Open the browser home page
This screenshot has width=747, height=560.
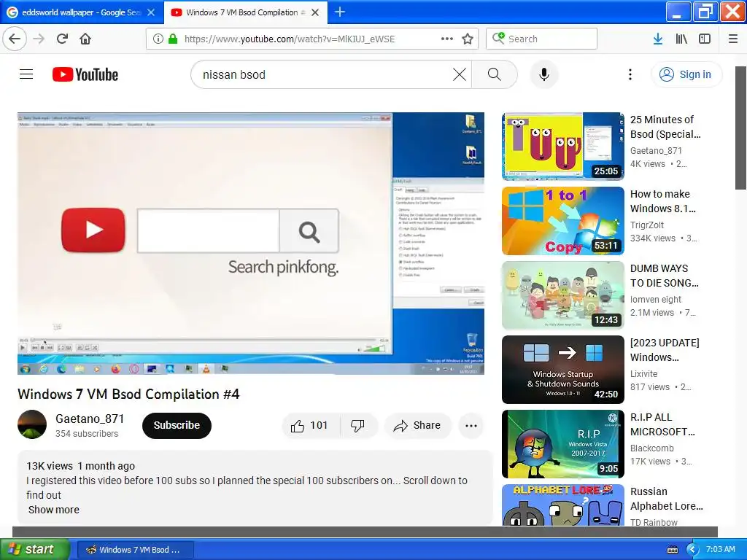click(x=85, y=39)
